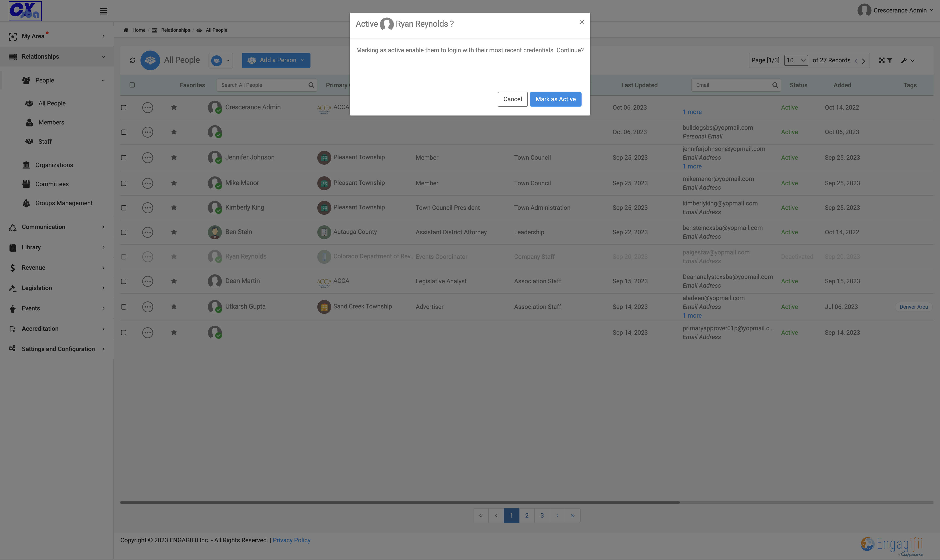940x560 pixels.
Task: Open the wrench tools dropdown
Action: point(908,60)
